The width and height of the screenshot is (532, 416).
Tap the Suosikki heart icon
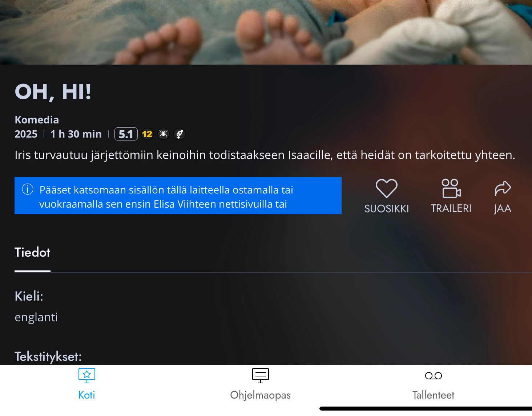pyautogui.click(x=386, y=188)
